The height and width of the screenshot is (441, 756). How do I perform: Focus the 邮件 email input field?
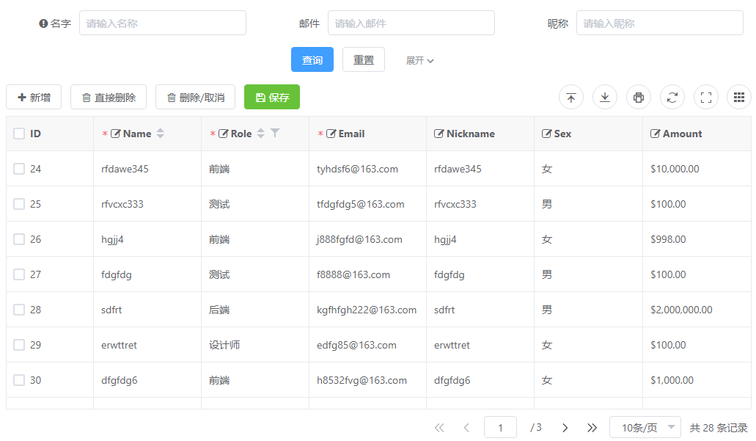(411, 23)
